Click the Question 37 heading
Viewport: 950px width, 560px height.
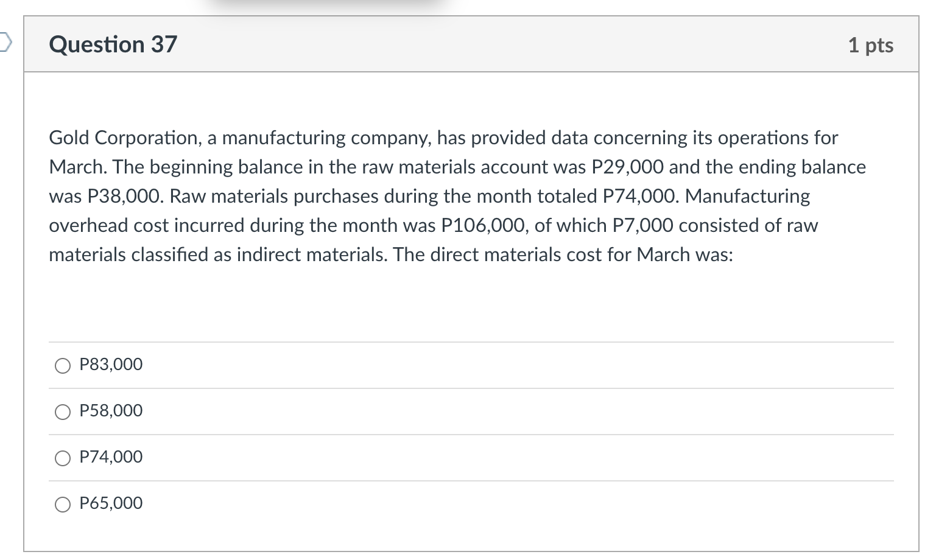coord(113,44)
